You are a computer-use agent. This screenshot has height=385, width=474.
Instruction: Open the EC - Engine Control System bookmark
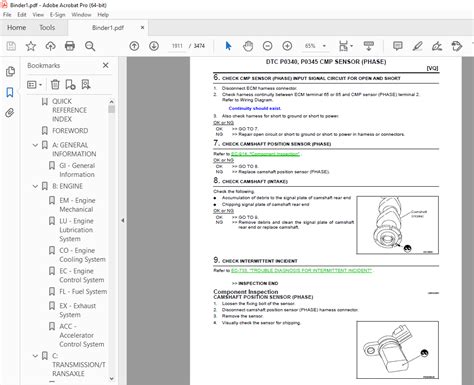[82, 275]
